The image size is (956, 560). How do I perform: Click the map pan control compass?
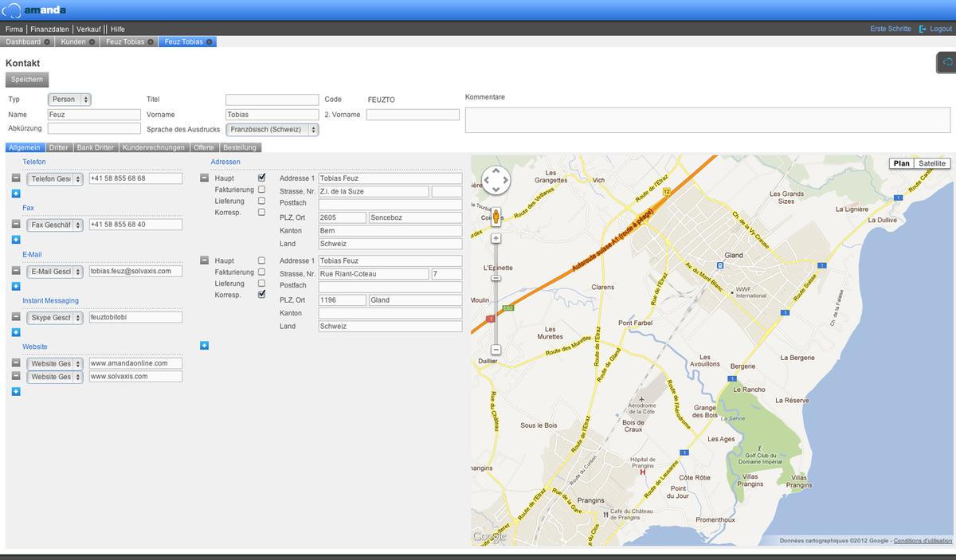496,180
